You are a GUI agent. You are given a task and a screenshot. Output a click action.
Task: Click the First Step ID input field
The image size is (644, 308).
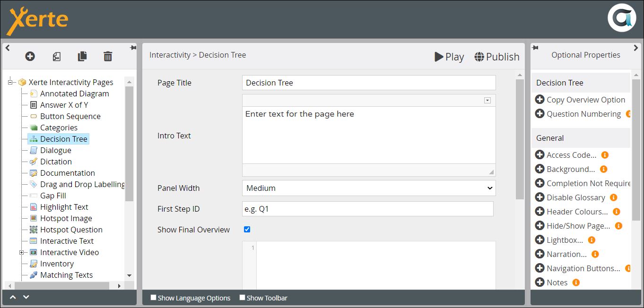coord(367,209)
